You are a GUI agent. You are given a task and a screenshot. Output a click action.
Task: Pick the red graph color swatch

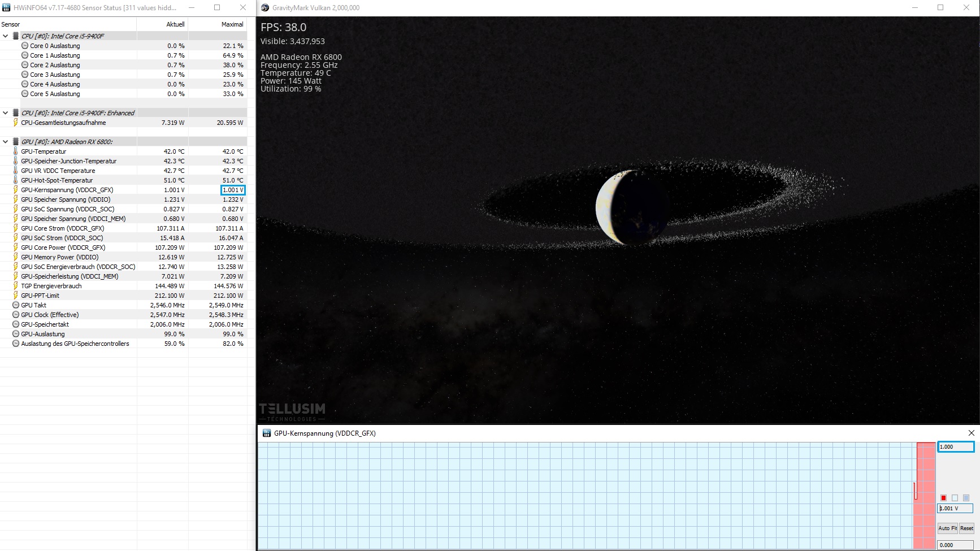click(x=943, y=498)
